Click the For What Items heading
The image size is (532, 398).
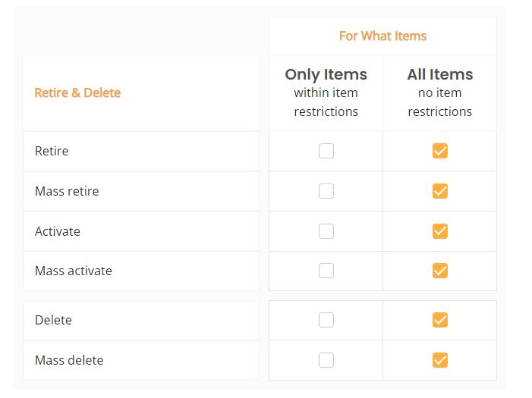(x=382, y=36)
